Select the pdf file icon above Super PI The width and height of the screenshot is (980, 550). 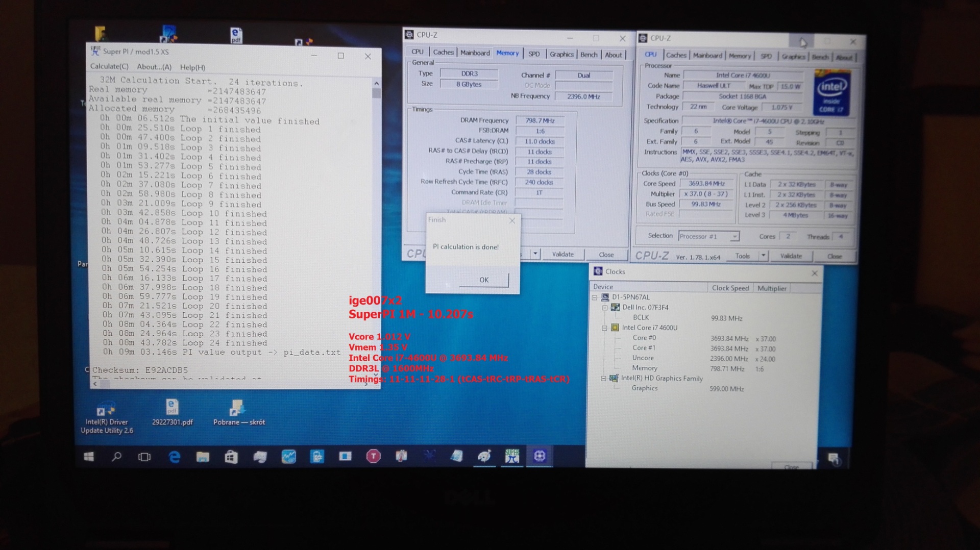coord(236,35)
